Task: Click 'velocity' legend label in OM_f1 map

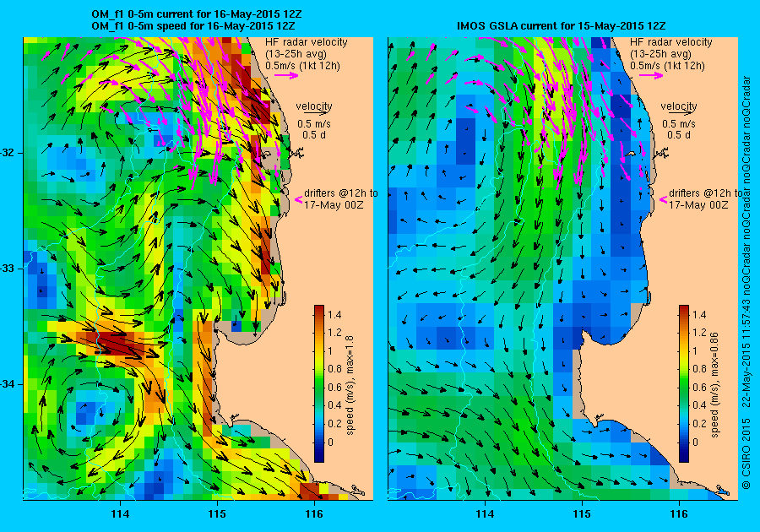Action: pyautogui.click(x=314, y=106)
